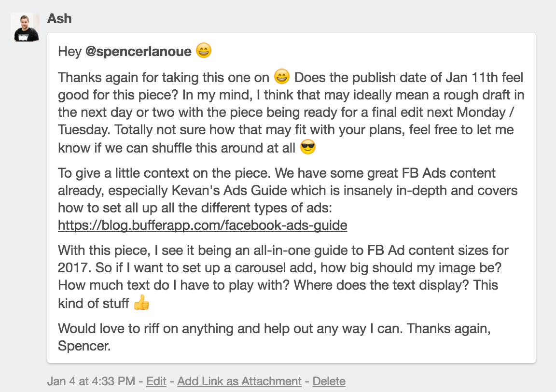Click the author name Ash
Screen dimensions: 556x392
(x=59, y=18)
